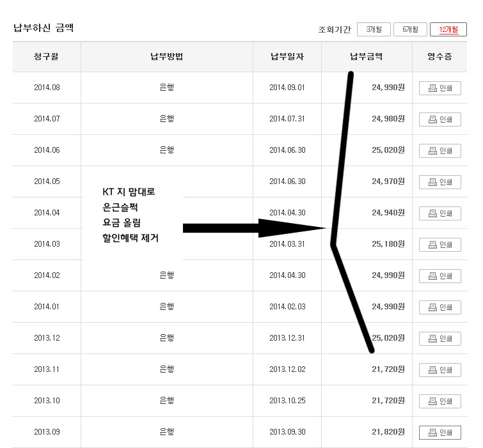Click the 납부금액 column header
Screen dimensions: 483x448
click(366, 57)
